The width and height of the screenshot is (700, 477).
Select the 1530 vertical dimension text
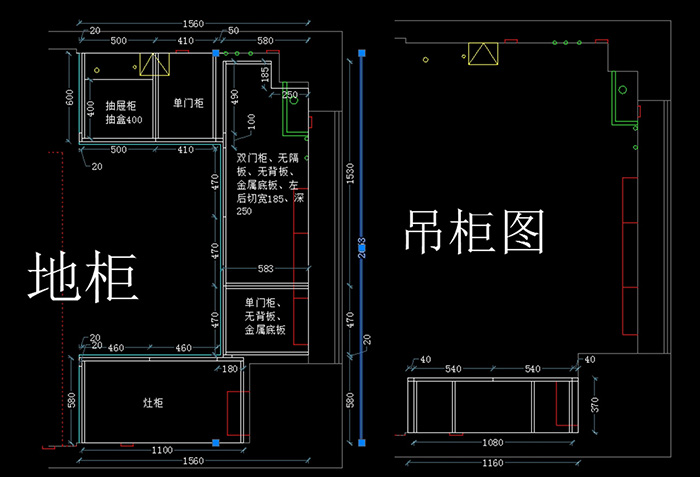(349, 176)
